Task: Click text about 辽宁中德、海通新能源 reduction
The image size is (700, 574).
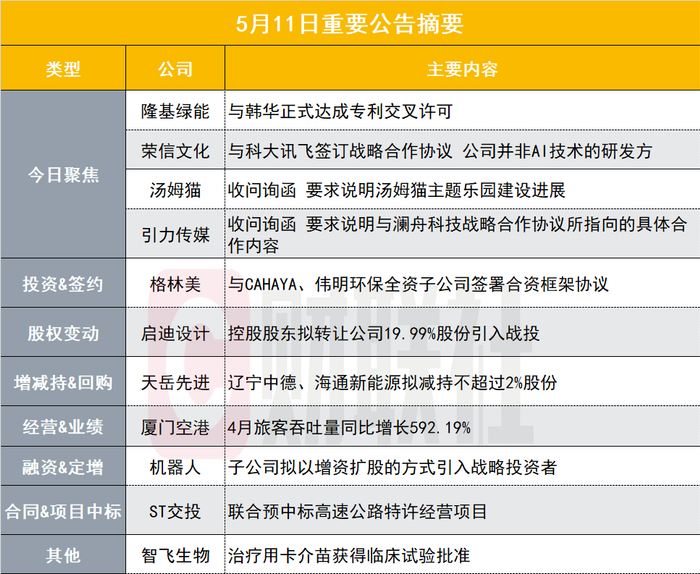Action: pyautogui.click(x=392, y=382)
